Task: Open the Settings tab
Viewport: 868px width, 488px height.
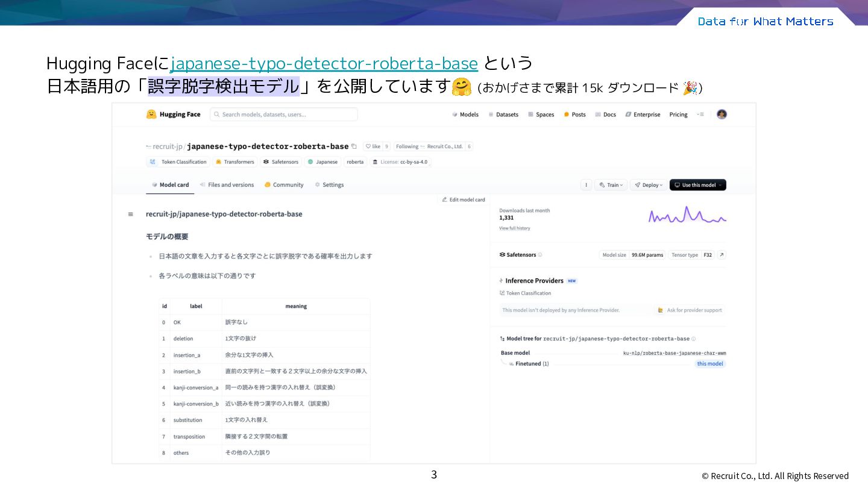Action: 329,185
